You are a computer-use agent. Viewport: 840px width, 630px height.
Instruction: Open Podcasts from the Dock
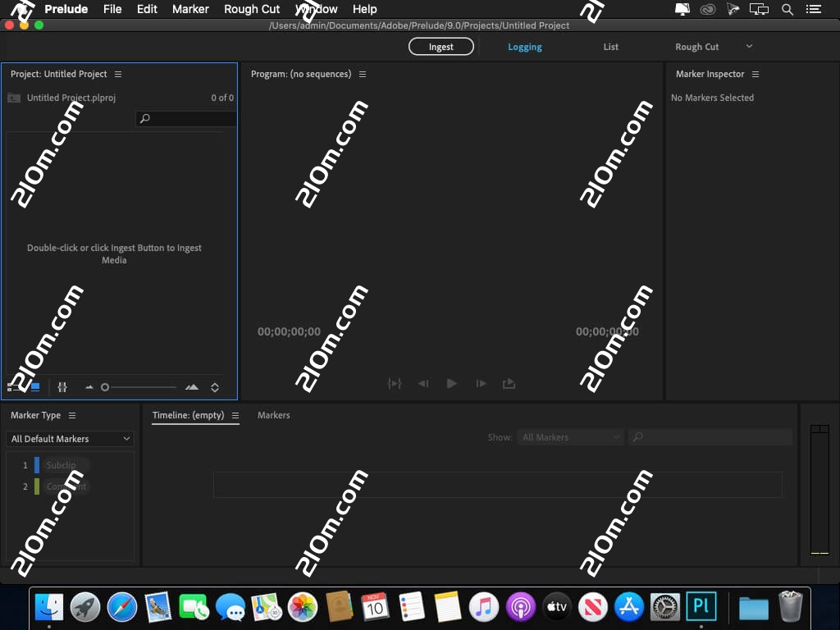pyautogui.click(x=520, y=606)
